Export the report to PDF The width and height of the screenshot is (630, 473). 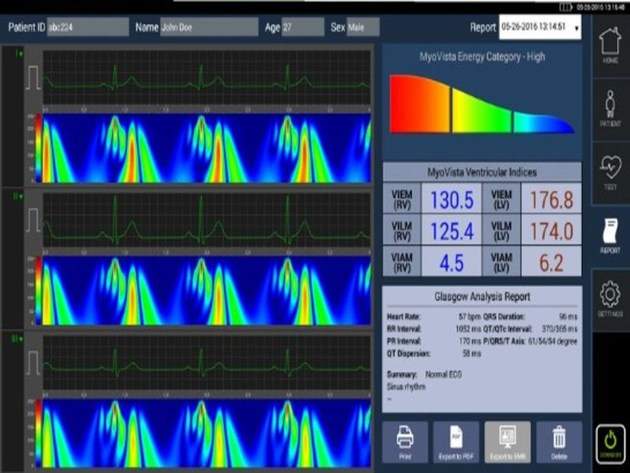[x=456, y=442]
